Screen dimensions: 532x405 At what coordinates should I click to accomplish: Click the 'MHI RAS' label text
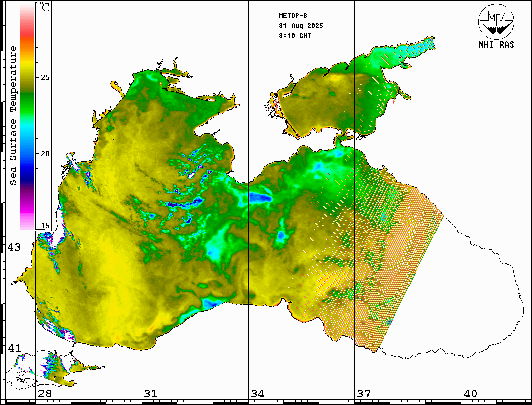(497, 44)
